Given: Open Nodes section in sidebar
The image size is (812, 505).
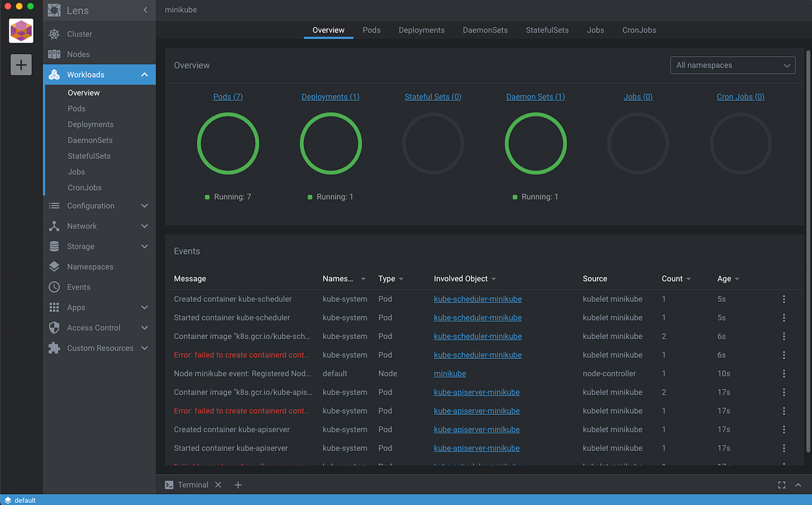Looking at the screenshot, I should 78,54.
